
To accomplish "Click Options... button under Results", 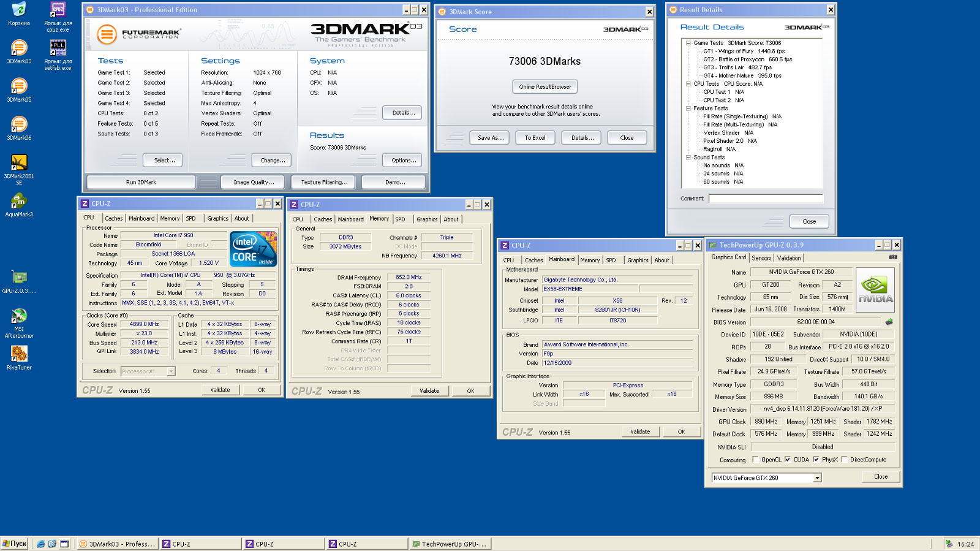I will [x=402, y=160].
